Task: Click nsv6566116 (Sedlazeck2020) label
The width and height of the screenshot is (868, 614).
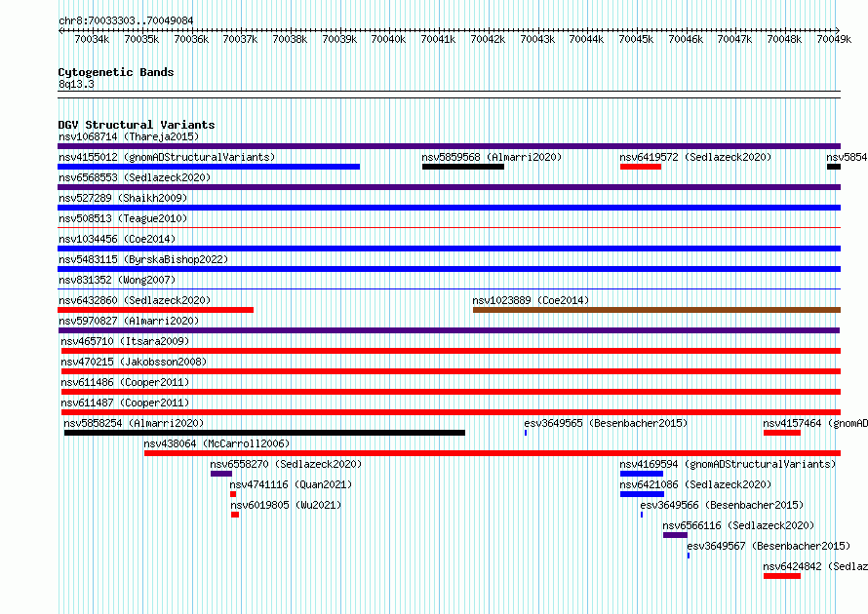Action: 738,525
